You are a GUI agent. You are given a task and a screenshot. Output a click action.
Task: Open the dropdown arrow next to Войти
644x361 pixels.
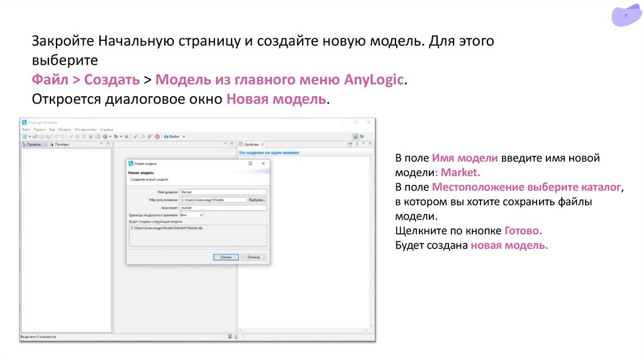coord(184,136)
